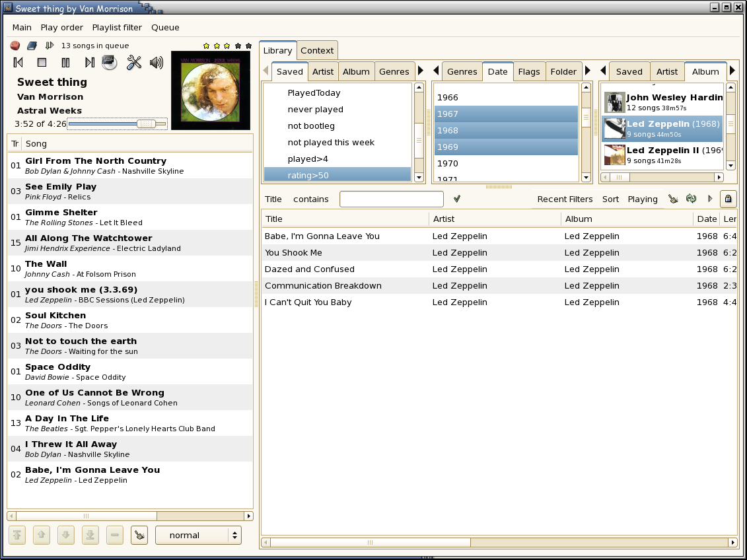The width and height of the screenshot is (747, 560).
Task: Click the song position seek slider
Action: [118, 124]
